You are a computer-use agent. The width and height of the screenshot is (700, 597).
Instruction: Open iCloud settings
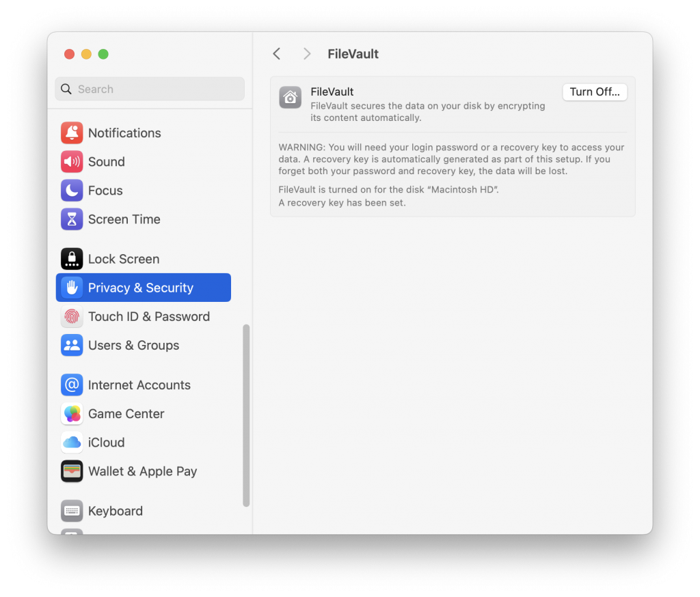pos(108,443)
